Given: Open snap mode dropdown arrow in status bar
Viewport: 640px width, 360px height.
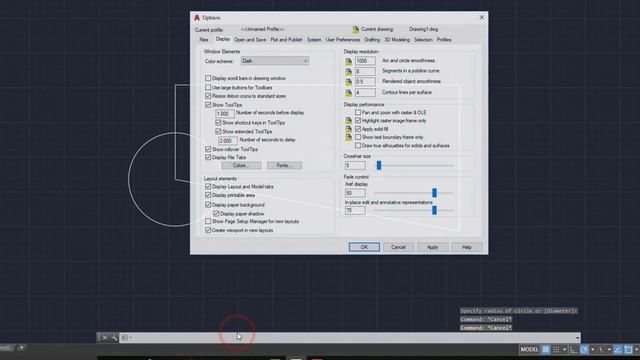Looking at the screenshot, I should point(564,349).
